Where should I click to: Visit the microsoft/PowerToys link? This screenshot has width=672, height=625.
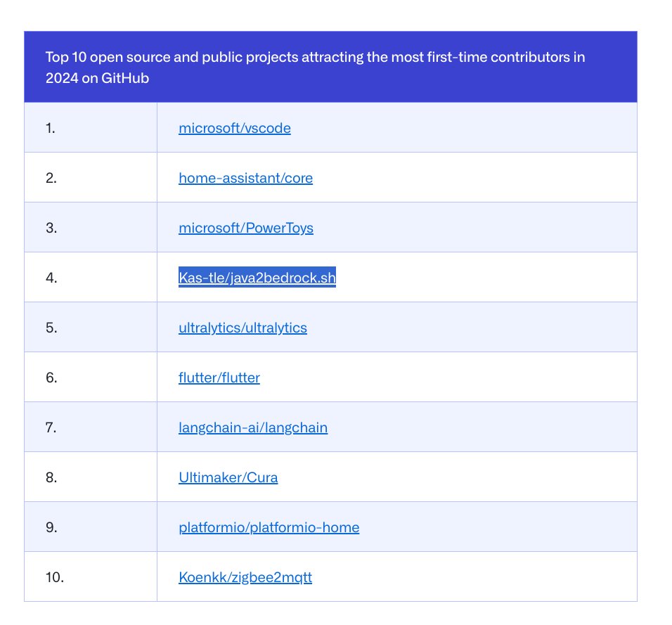[x=246, y=228]
